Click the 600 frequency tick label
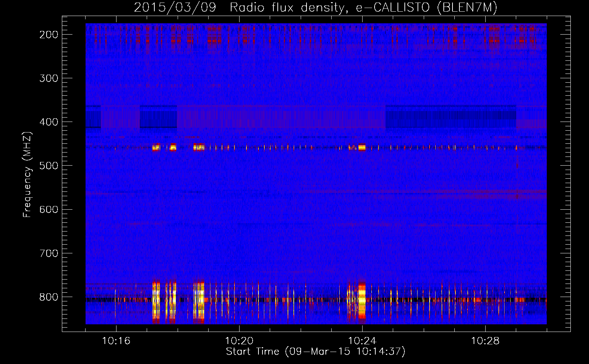589x364 pixels. point(49,209)
